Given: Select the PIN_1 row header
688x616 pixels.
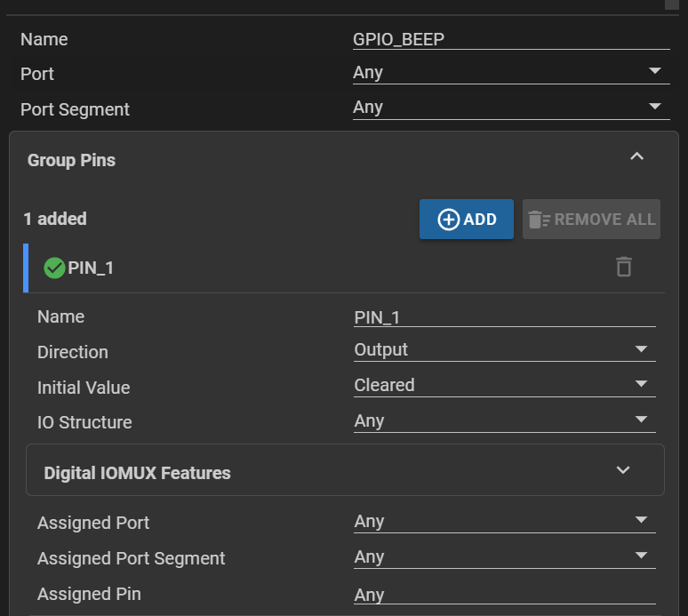Looking at the screenshot, I should tap(311, 268).
